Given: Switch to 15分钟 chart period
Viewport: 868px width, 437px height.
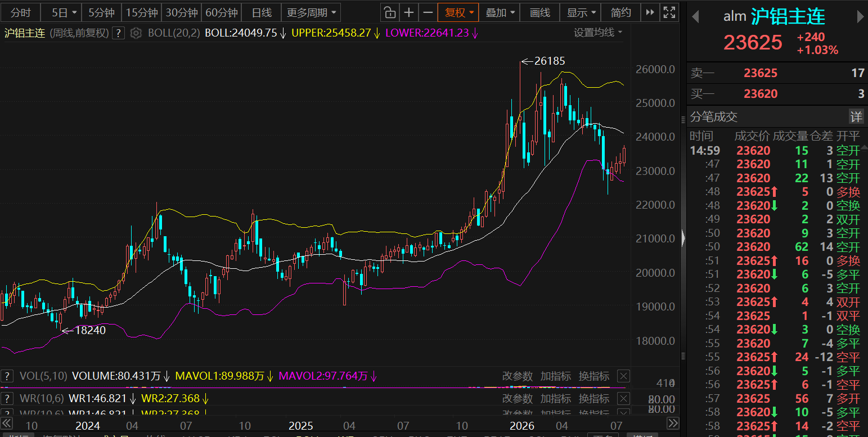Looking at the screenshot, I should (x=141, y=12).
